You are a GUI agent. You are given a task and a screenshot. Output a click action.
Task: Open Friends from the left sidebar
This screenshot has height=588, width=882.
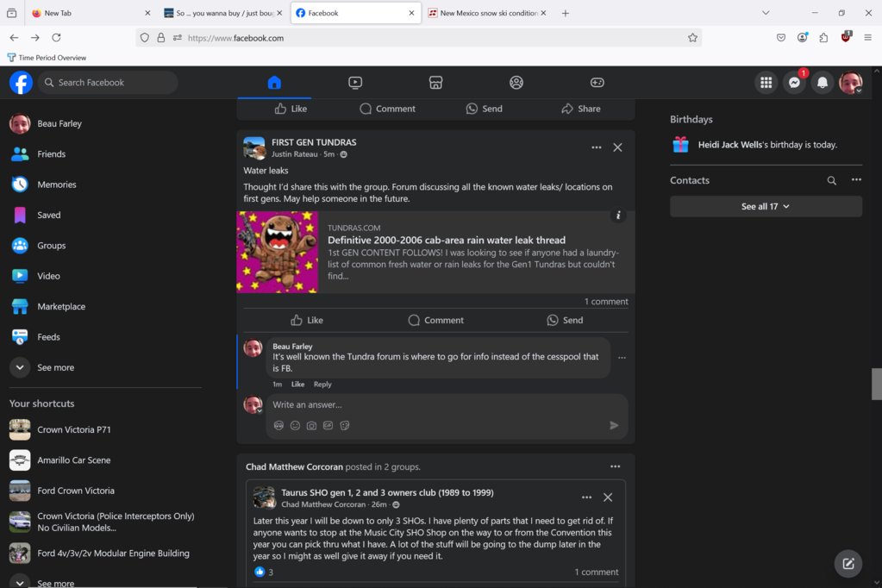coord(105,154)
